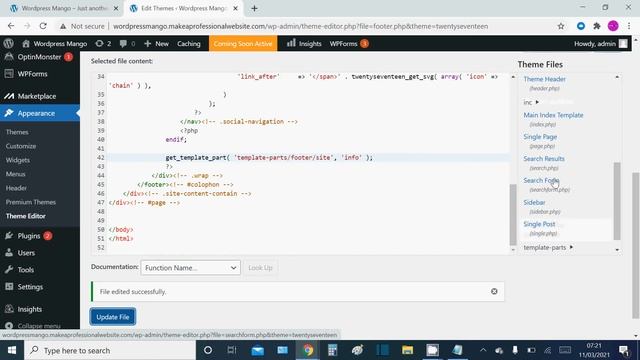This screenshot has height=360, width=640.
Task: Expand the template-parts folder
Action: [549, 247]
